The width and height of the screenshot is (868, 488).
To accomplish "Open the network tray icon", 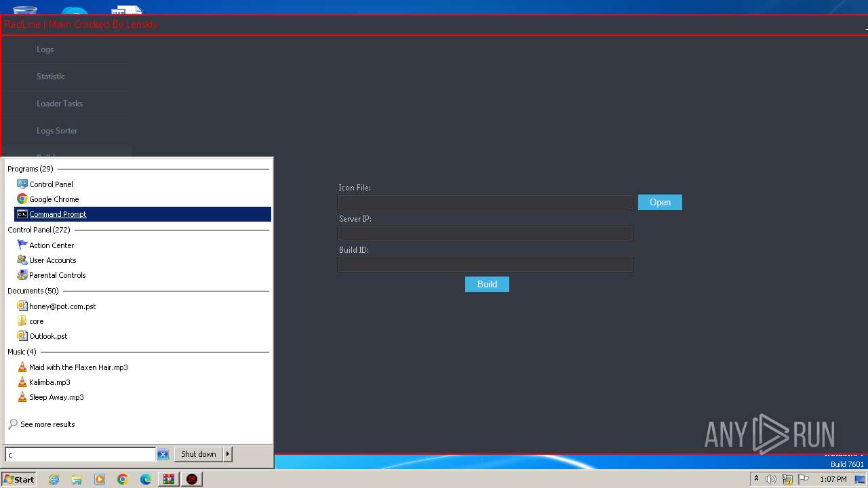I will point(787,479).
